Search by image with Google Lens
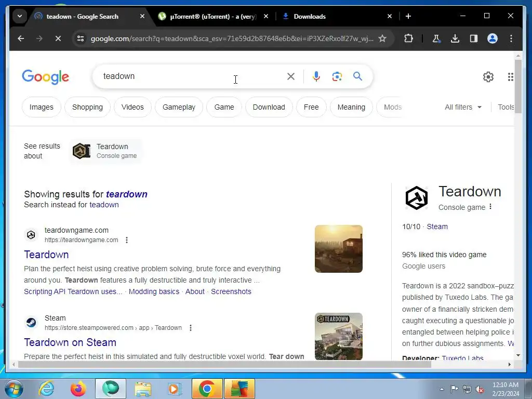The image size is (532, 399). (337, 76)
